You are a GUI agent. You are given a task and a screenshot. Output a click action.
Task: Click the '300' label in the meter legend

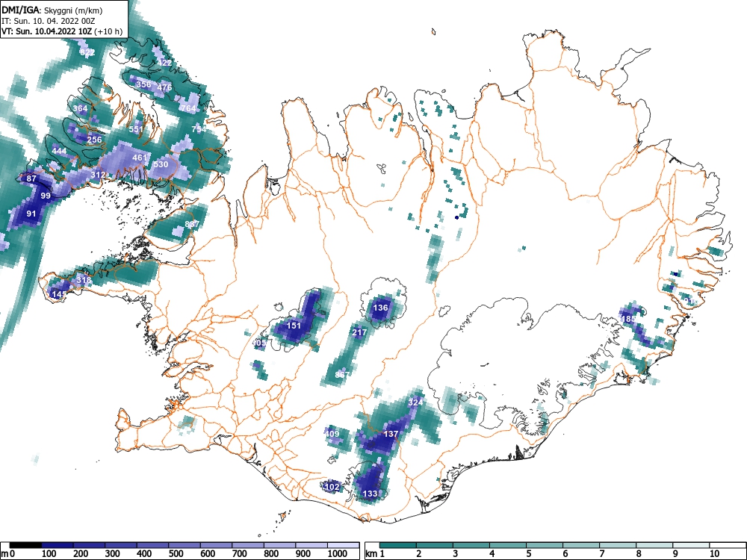[x=113, y=554]
